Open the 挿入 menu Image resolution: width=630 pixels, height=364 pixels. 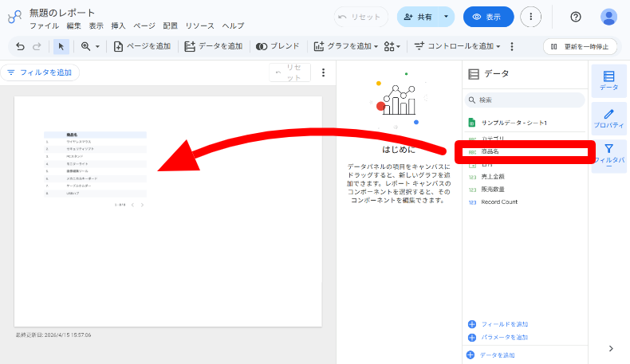click(118, 25)
